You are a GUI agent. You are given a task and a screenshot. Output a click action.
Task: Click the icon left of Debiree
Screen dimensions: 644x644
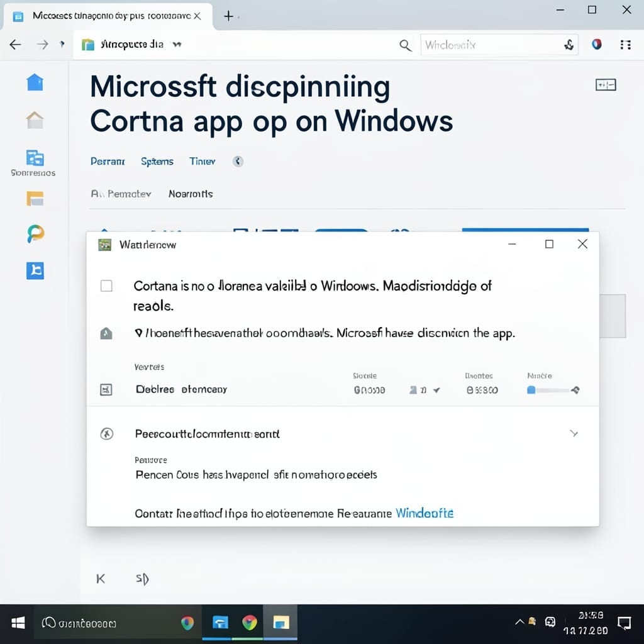106,389
